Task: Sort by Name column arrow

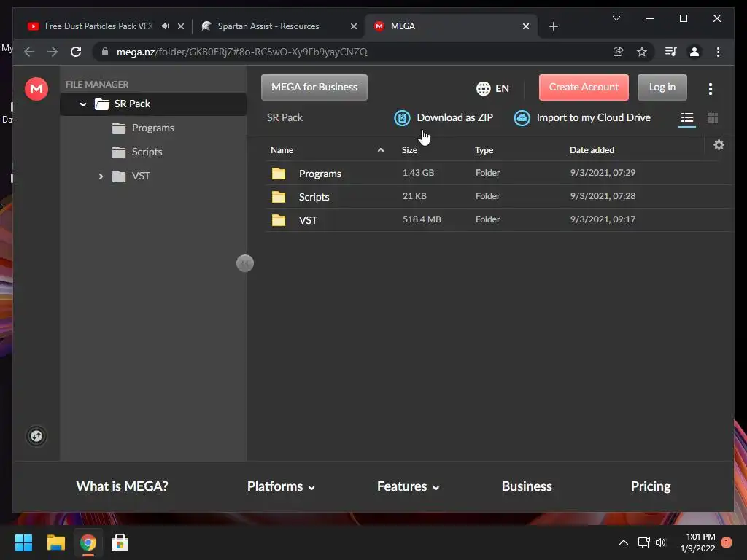Action: (381, 150)
